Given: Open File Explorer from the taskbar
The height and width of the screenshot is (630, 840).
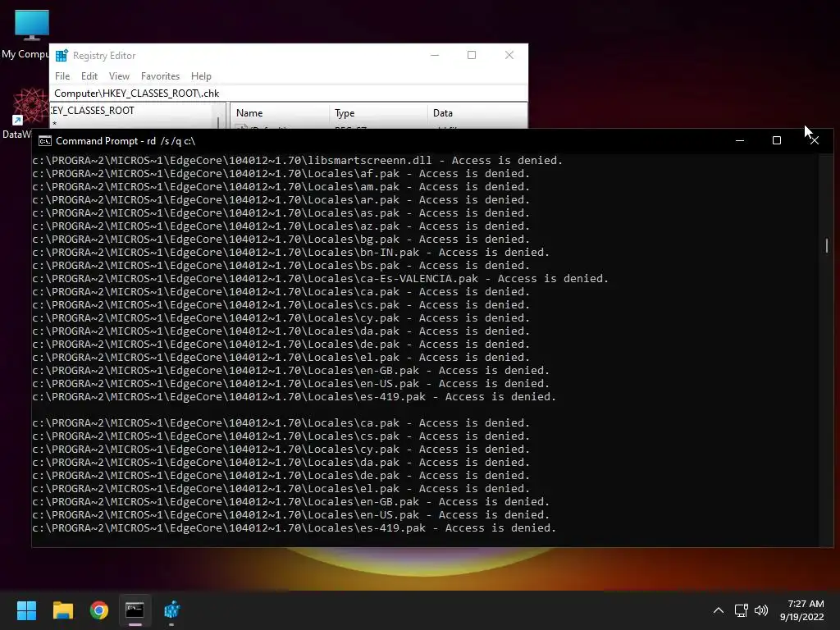Looking at the screenshot, I should [x=62, y=610].
